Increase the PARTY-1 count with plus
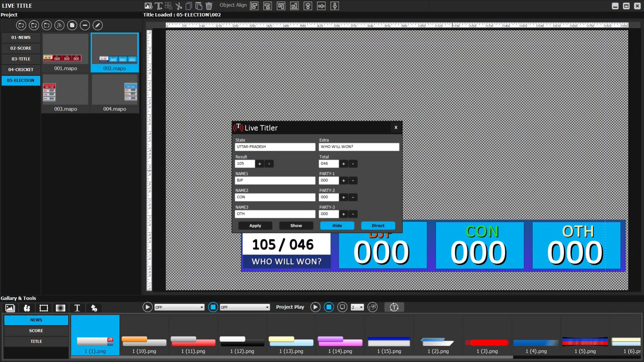Image resolution: width=644 pixels, height=362 pixels. [343, 181]
